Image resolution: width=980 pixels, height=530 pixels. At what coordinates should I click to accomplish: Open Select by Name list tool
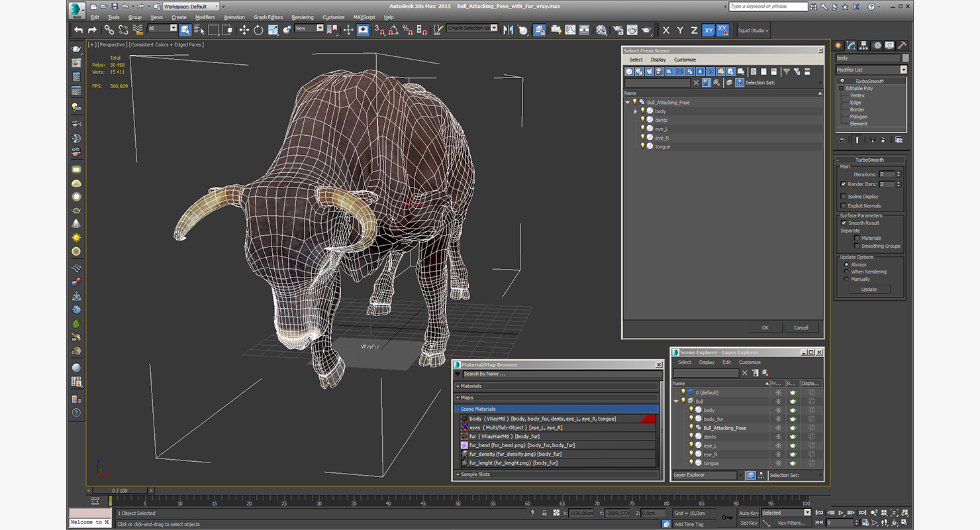[199, 30]
